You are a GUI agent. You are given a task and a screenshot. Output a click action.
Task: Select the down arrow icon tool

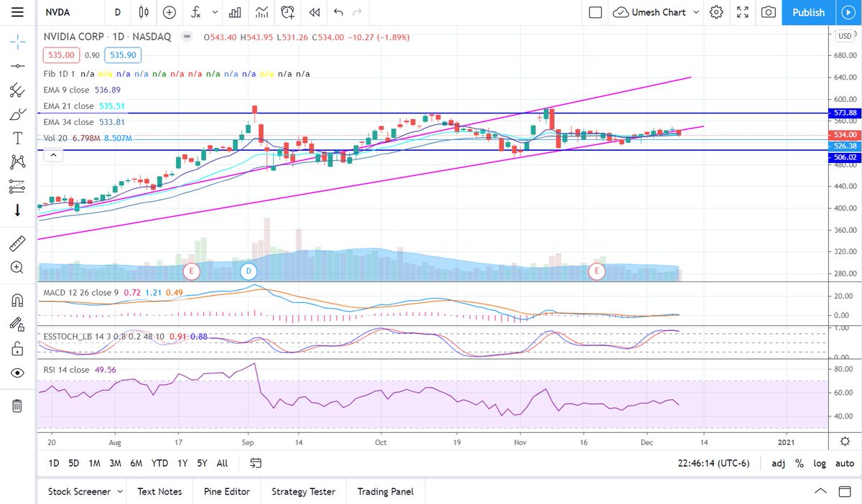18,210
